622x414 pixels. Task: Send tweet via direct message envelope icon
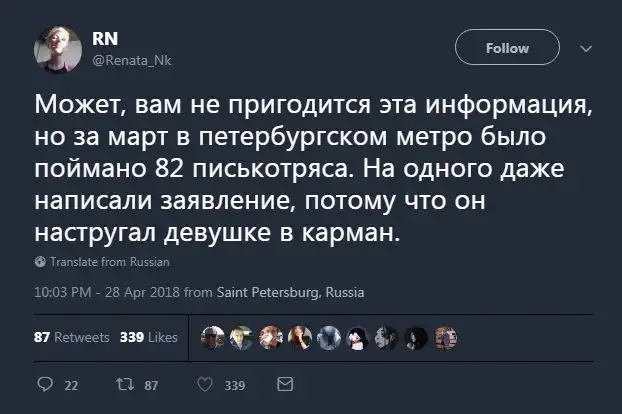pos(284,382)
